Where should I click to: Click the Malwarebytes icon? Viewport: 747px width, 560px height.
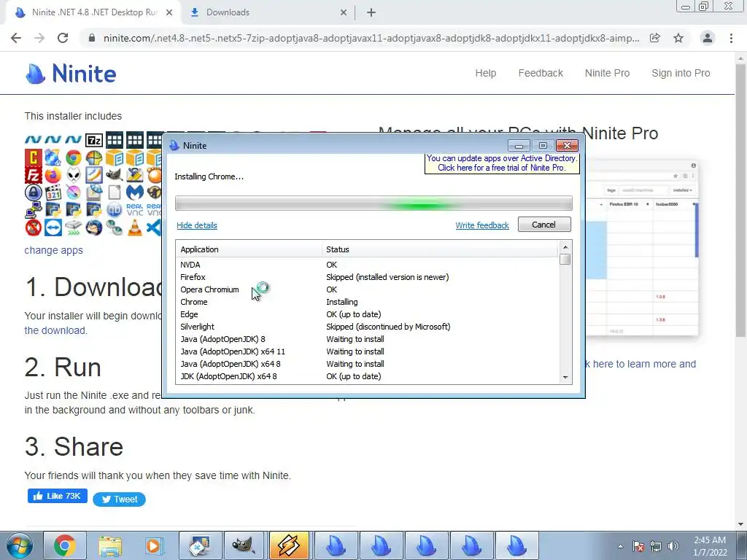135,192
